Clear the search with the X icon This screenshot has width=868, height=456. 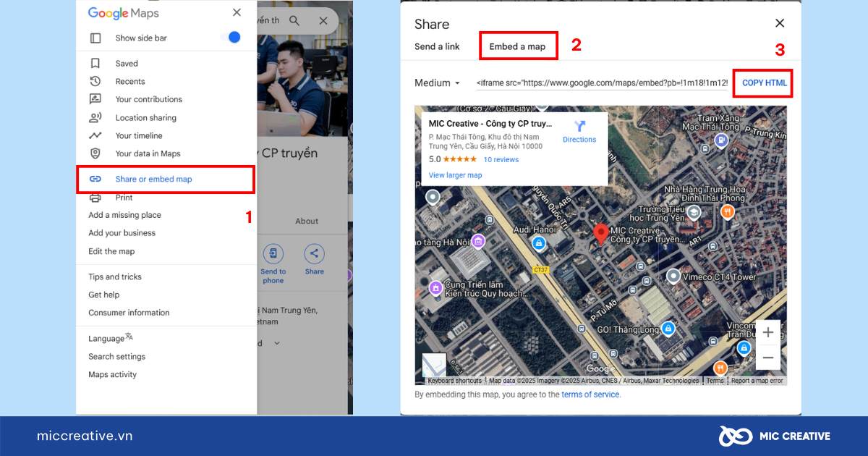323,21
